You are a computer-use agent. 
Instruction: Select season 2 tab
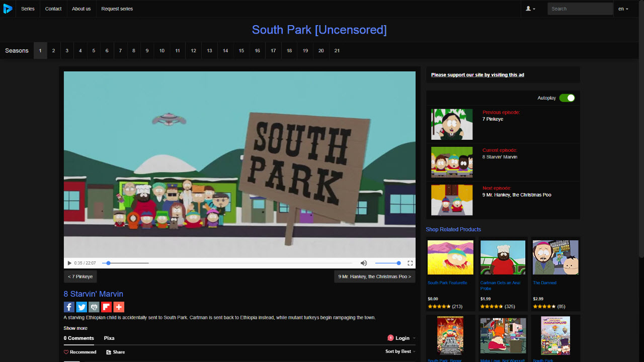pyautogui.click(x=53, y=51)
